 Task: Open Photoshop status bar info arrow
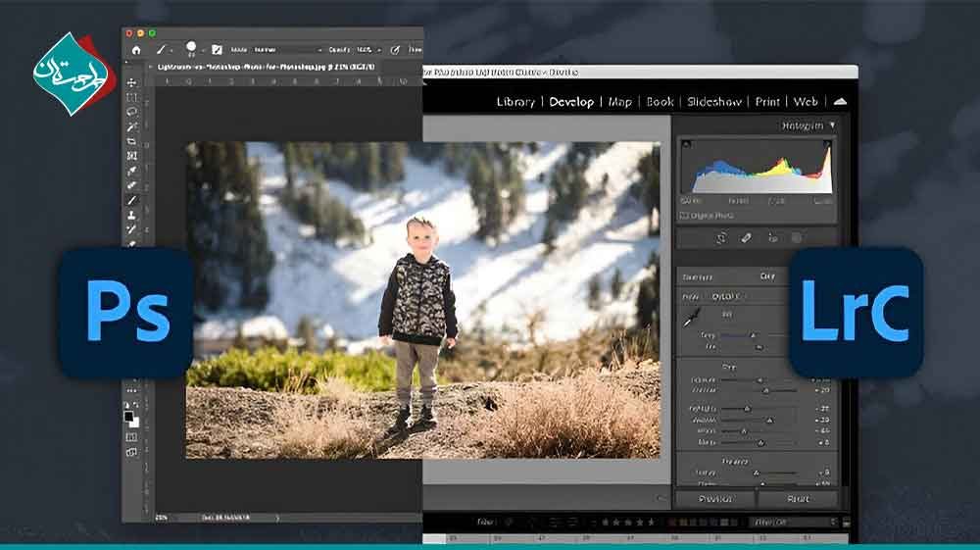pos(277,518)
